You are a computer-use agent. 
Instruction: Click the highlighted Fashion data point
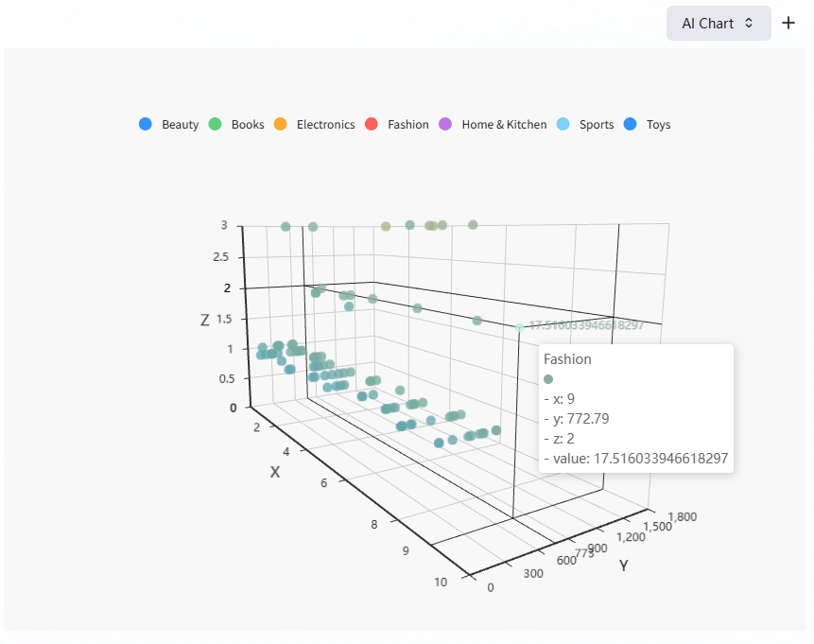pos(518,328)
